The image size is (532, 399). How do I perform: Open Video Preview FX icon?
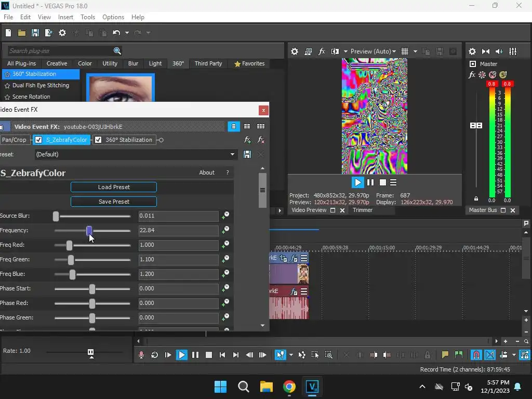click(x=322, y=51)
